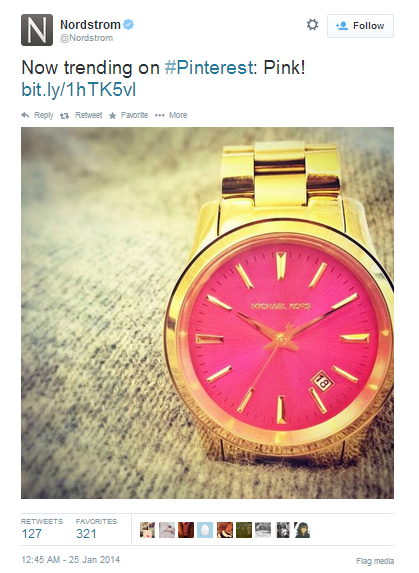Open the #Pinterest hashtag link
Image resolution: width=419 pixels, height=573 pixels.
click(x=209, y=68)
